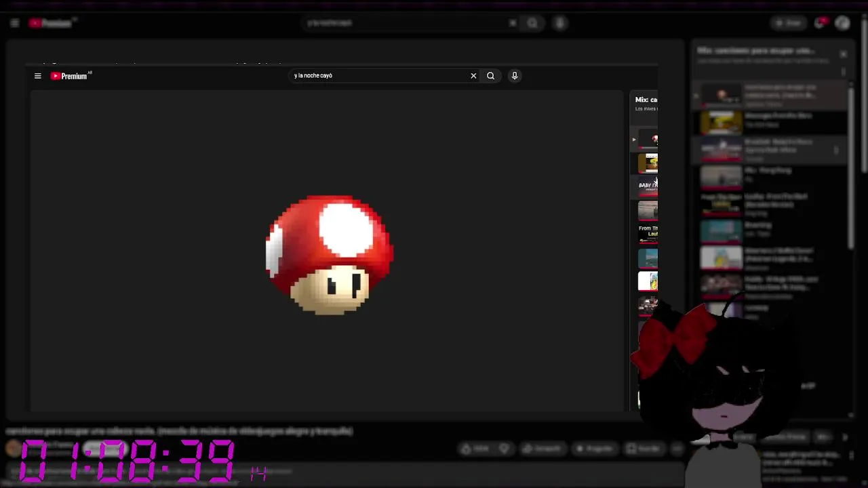Click the magnifier search button next to 'y la noche cayó'
868x488 pixels.
(490, 76)
